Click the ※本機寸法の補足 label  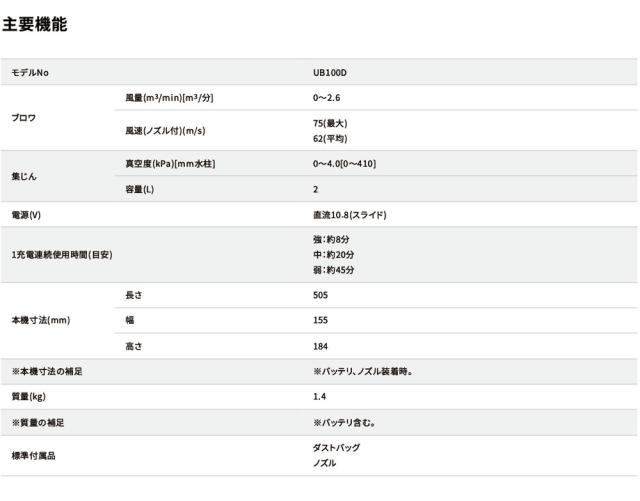click(47, 371)
